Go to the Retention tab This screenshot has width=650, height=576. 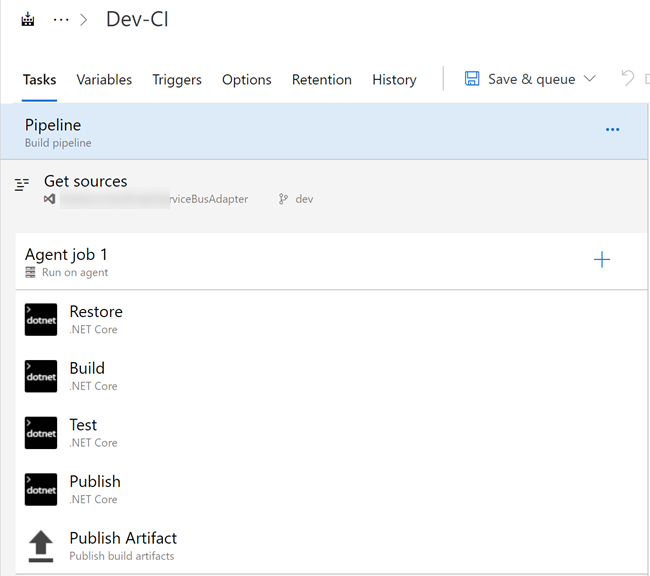(321, 80)
